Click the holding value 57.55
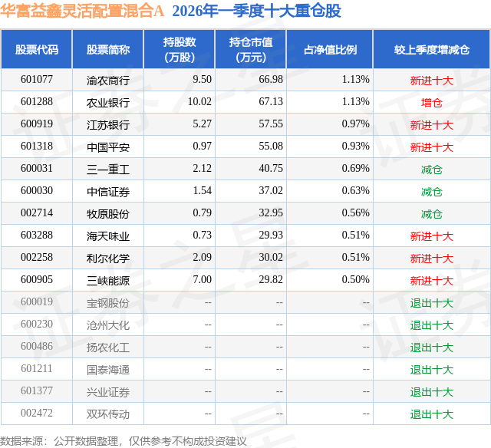This screenshot has height=448, width=491. 271,124
